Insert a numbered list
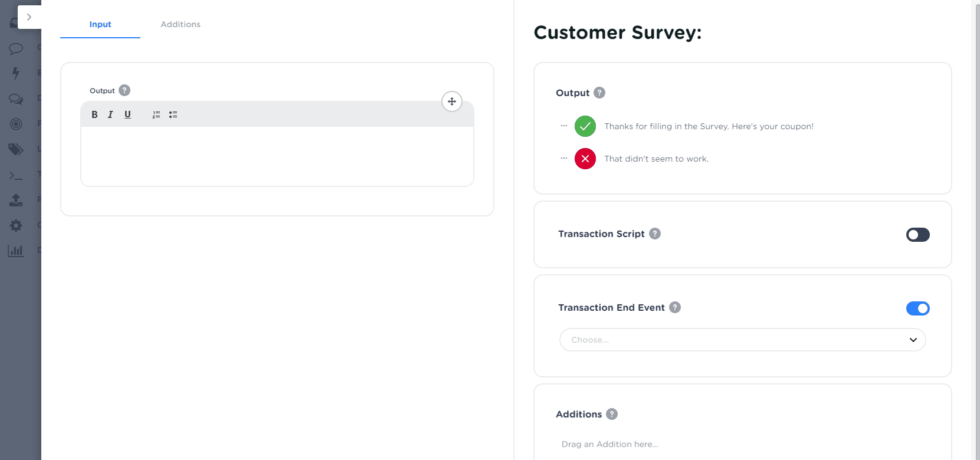 pyautogui.click(x=156, y=114)
